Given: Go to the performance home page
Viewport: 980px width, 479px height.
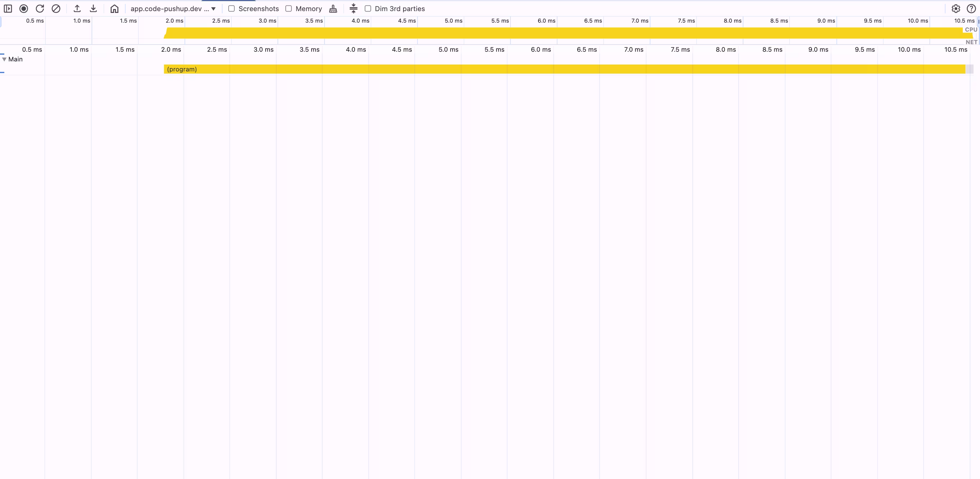Looking at the screenshot, I should (x=114, y=8).
